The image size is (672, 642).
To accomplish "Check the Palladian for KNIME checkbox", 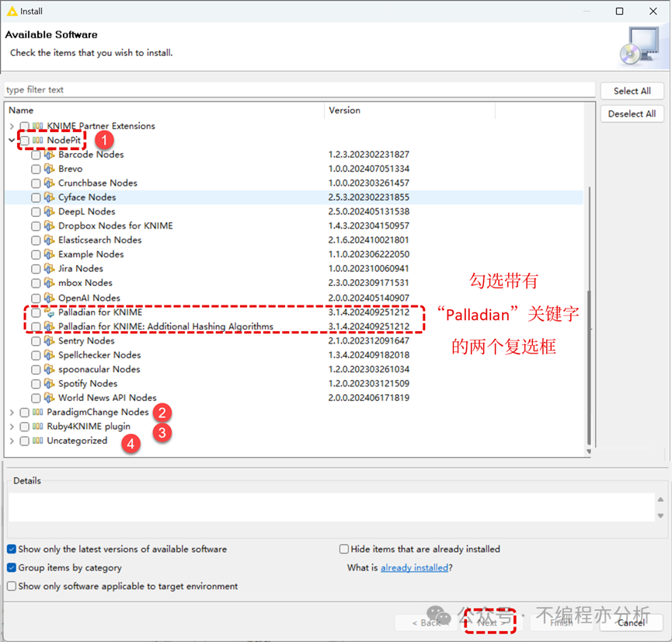I will 36,312.
